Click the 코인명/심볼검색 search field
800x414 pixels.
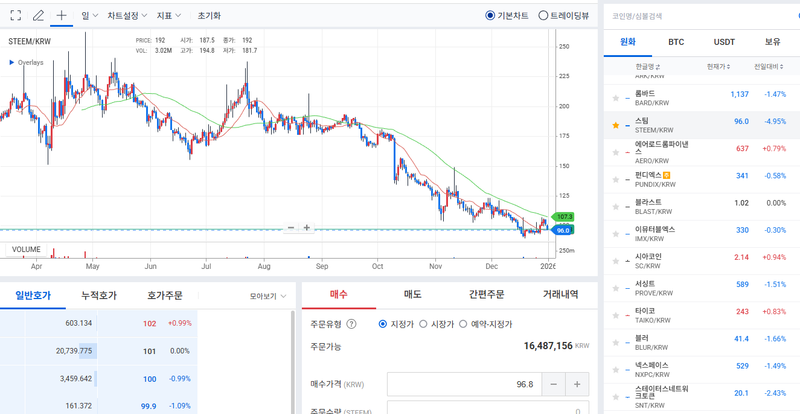pos(700,16)
